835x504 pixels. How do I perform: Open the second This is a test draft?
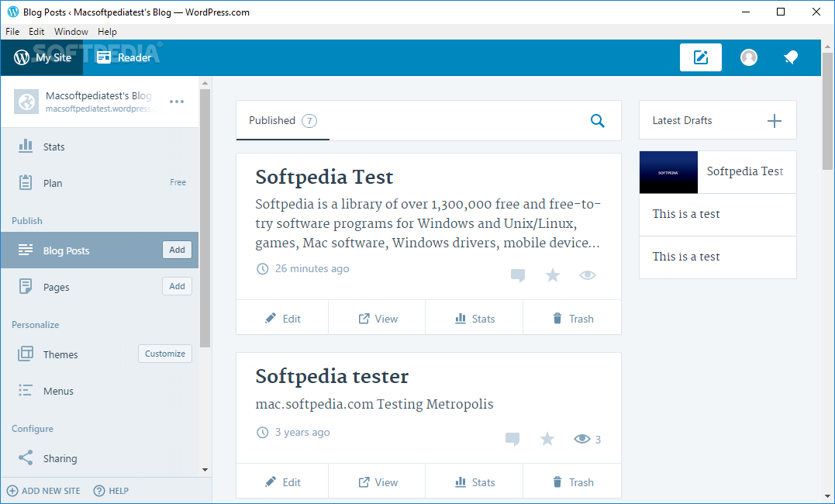718,257
